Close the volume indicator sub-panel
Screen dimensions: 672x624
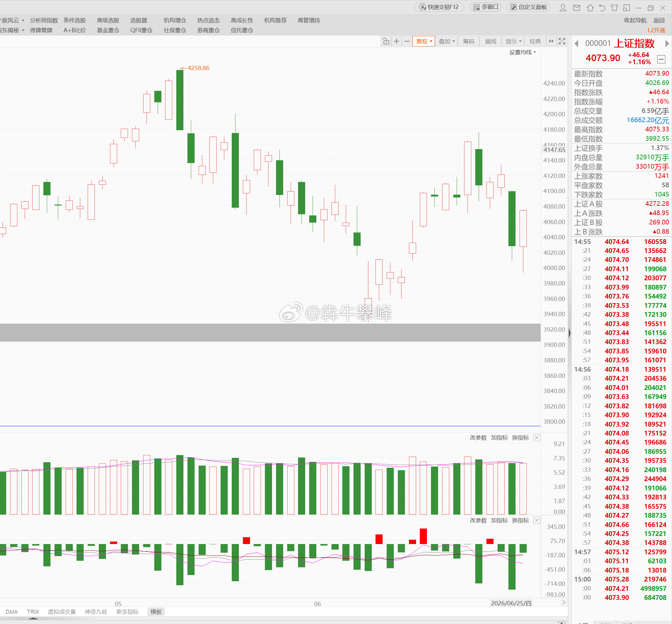click(537, 437)
